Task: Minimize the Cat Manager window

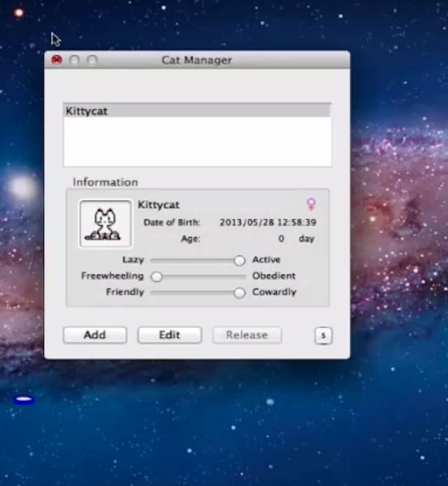Action: coord(75,59)
